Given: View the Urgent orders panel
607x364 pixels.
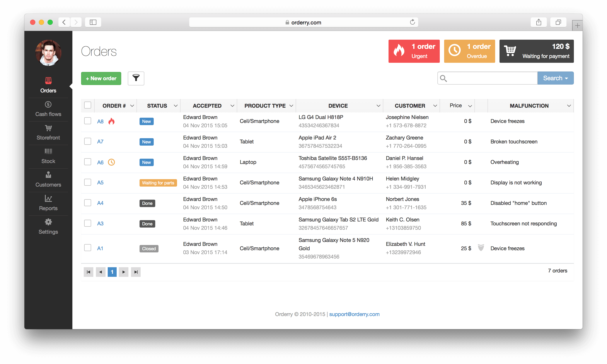Looking at the screenshot, I should click(414, 51).
